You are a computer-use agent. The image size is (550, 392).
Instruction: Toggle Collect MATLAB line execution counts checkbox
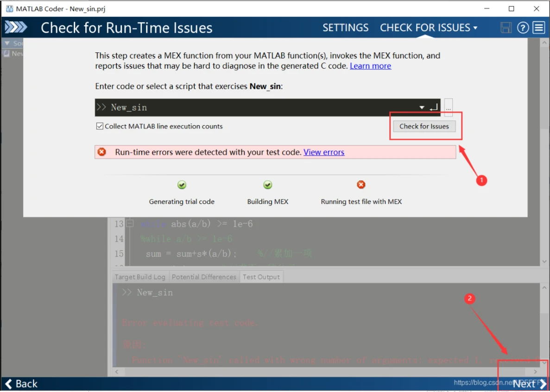click(100, 126)
